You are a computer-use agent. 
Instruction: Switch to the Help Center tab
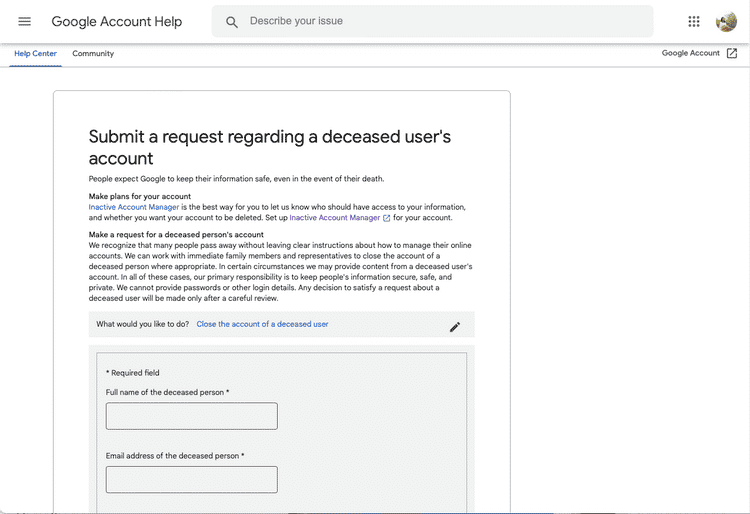click(x=35, y=53)
